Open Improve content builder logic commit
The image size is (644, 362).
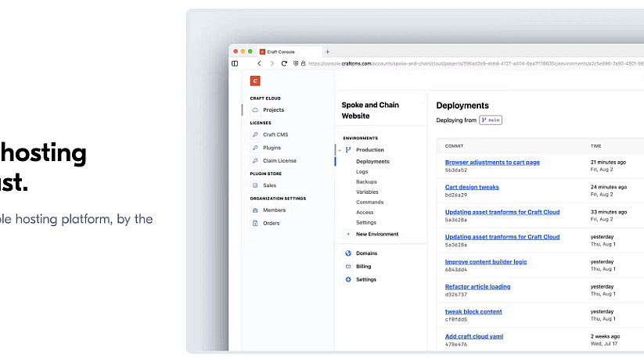[486, 262]
